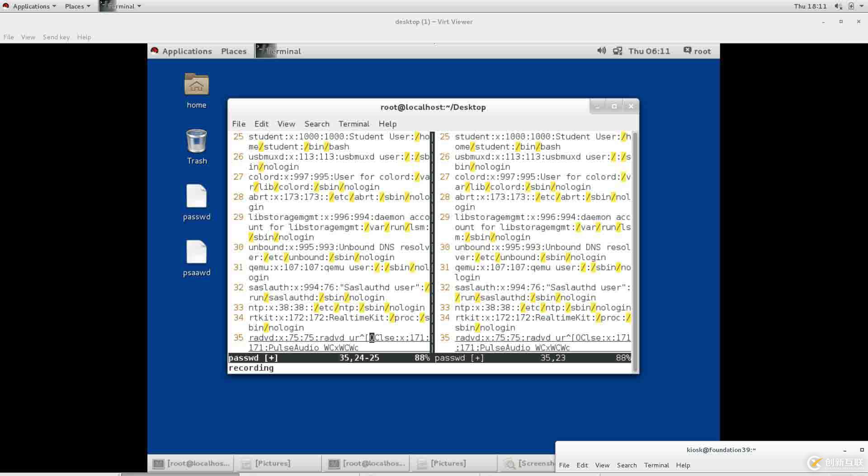The height and width of the screenshot is (476, 868).
Task: Click the guest clock Thu 06:11
Action: [x=649, y=51]
